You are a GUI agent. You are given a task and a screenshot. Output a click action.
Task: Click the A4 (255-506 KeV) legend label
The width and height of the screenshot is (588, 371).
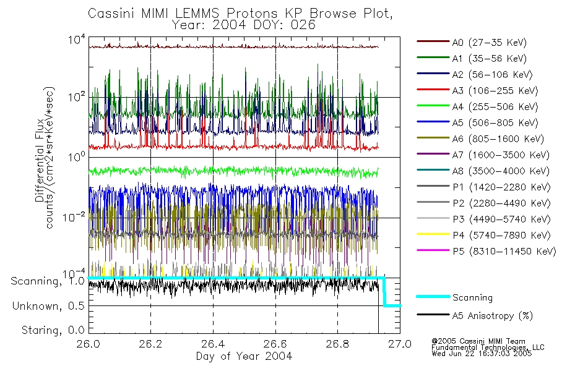[x=495, y=107]
